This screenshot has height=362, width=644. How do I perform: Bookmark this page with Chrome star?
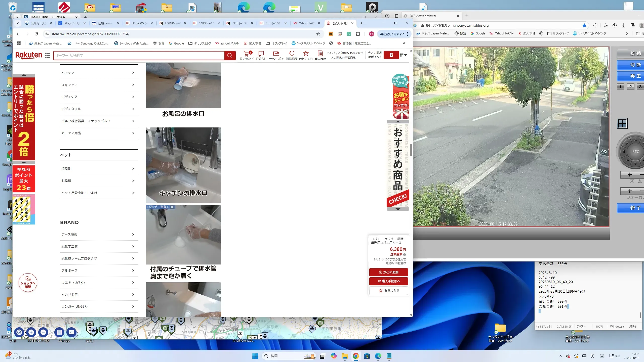coord(318,34)
